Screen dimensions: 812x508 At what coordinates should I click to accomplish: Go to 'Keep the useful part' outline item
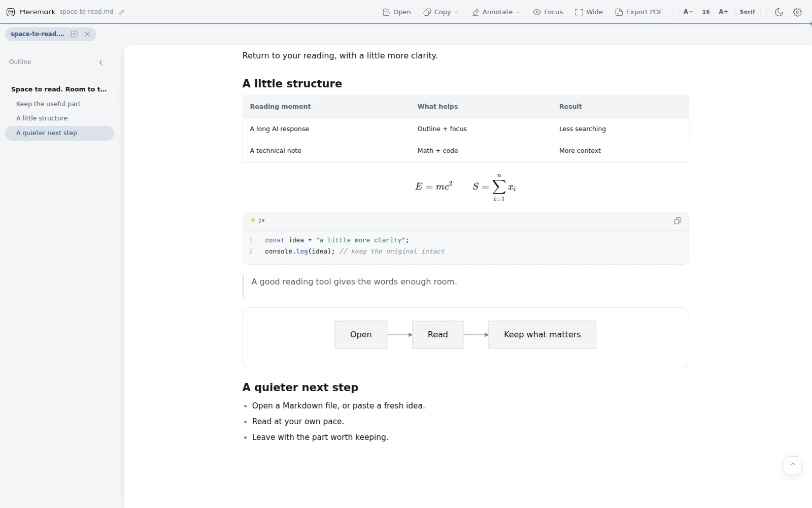pos(59,104)
